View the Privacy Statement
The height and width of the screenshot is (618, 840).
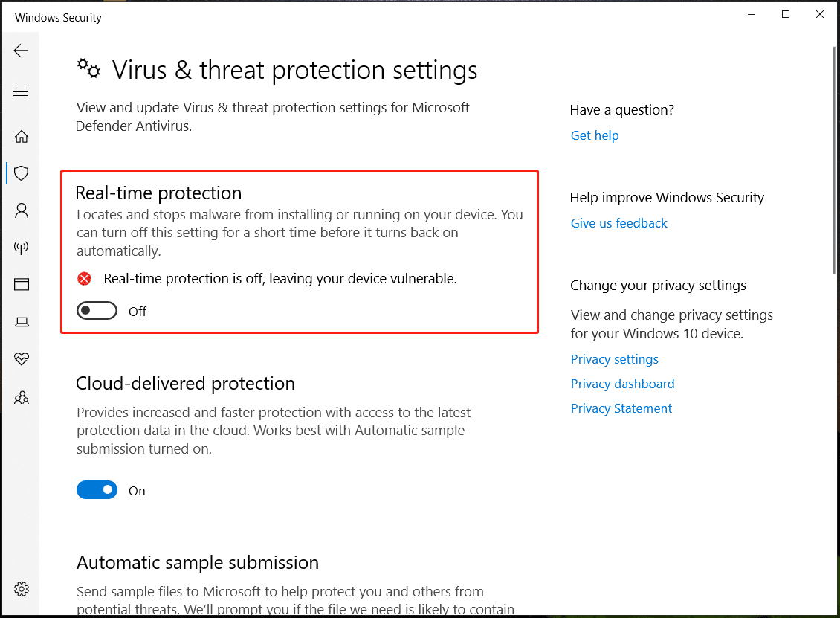[621, 408]
